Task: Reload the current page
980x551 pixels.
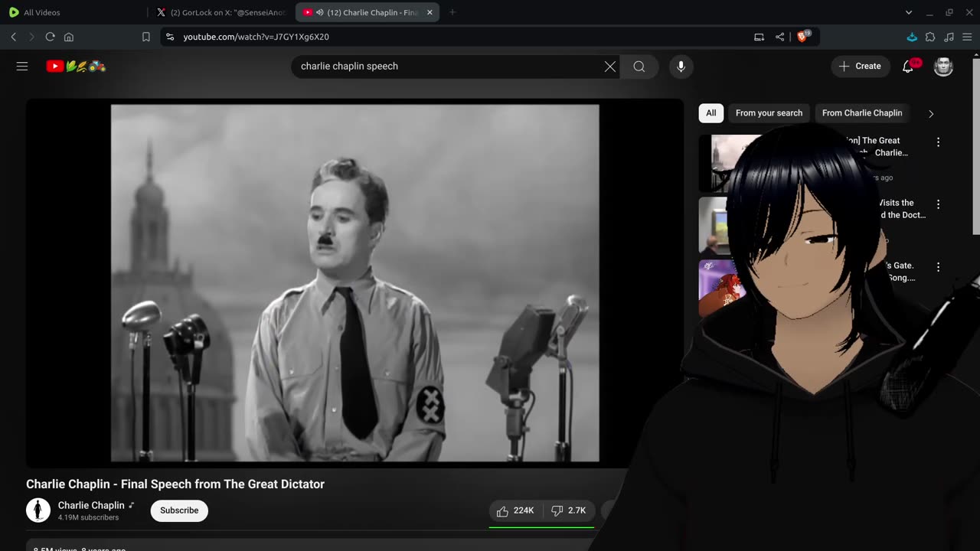Action: pyautogui.click(x=51, y=37)
